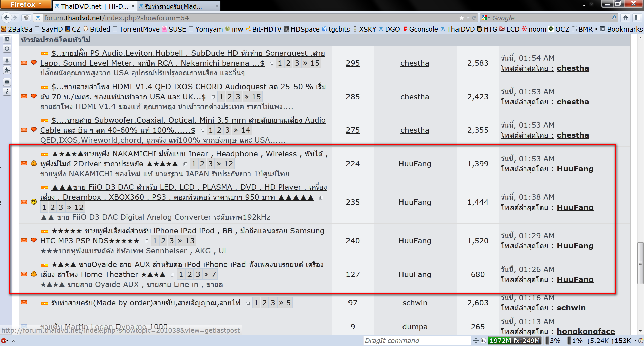Open the Bookmarks menu button
Viewport: 644px width, 346px height.
(x=621, y=29)
